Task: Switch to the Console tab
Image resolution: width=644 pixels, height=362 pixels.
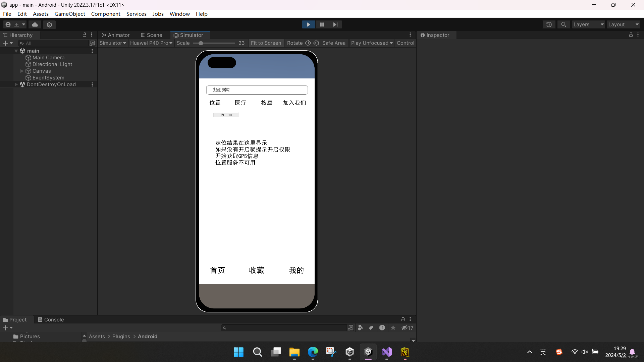Action: click(51, 319)
